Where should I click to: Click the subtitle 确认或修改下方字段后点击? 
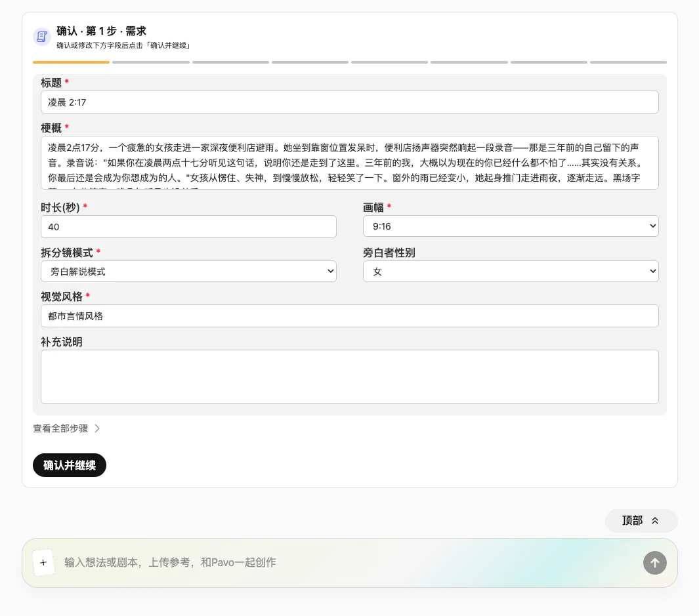(123, 45)
